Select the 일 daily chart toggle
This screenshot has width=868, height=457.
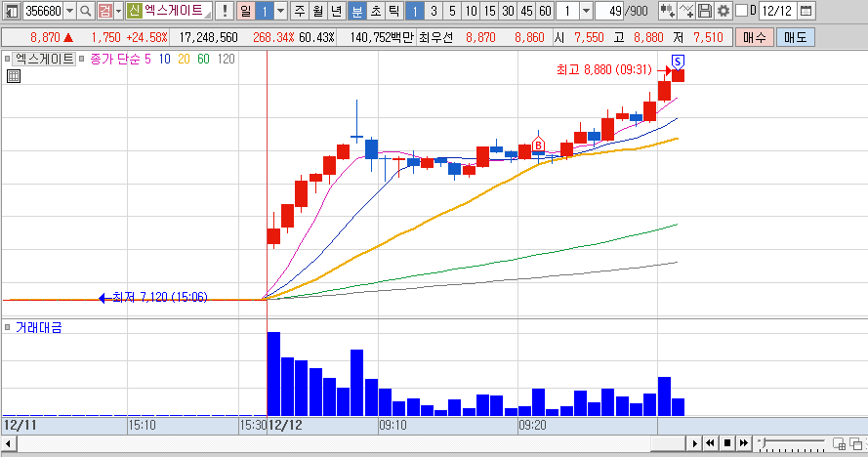tap(245, 11)
